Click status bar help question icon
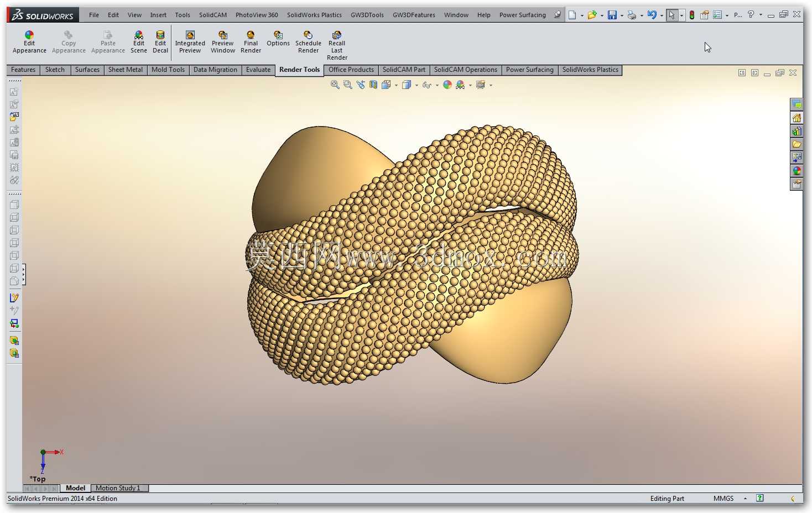This screenshot has height=513, width=812. coord(759,498)
